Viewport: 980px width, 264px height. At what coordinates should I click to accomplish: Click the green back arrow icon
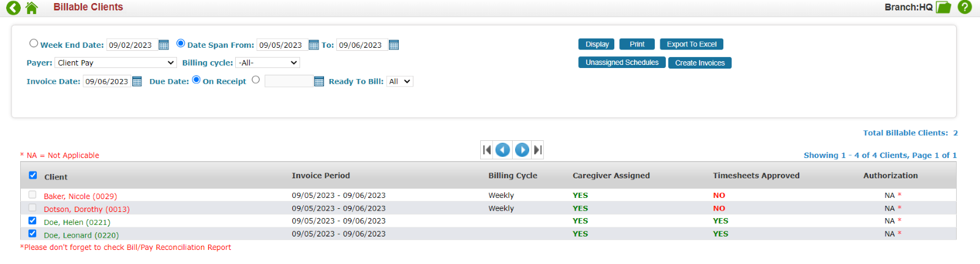[13, 7]
